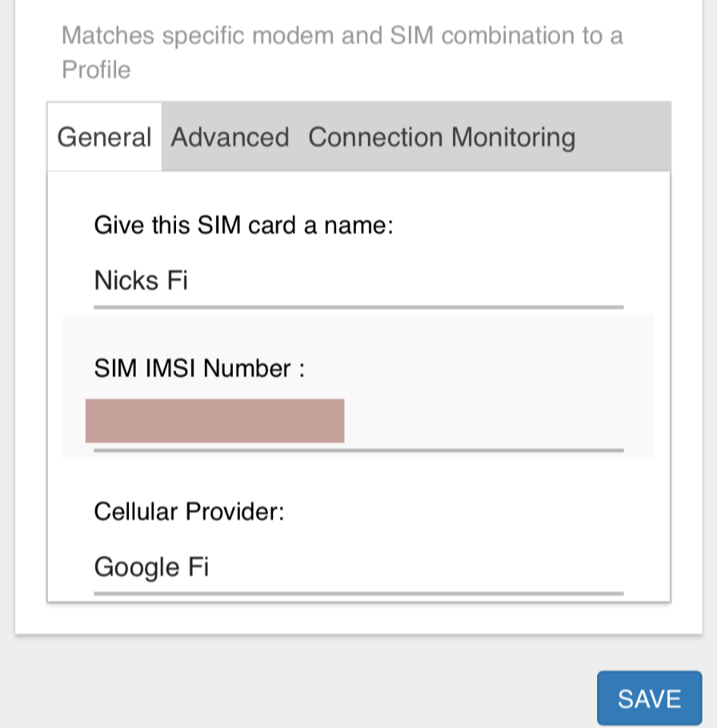Click the redacted IMSI value block
The width and height of the screenshot is (717, 728).
coord(215,421)
